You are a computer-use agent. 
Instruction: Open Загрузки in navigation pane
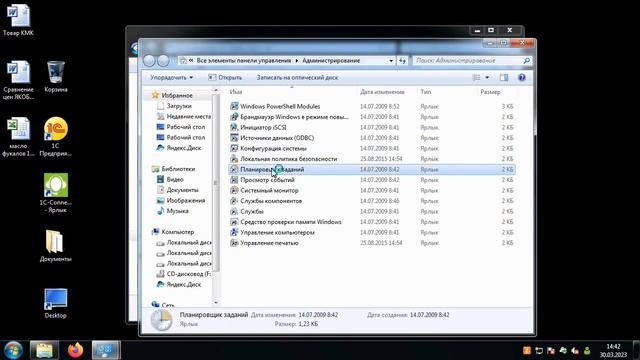click(179, 106)
